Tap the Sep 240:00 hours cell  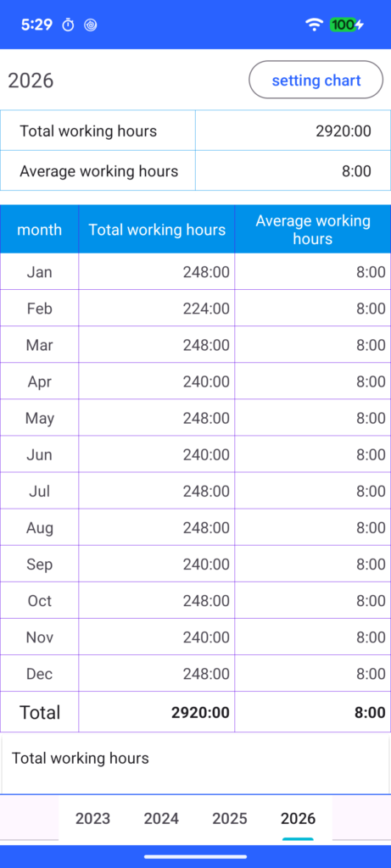click(x=157, y=564)
